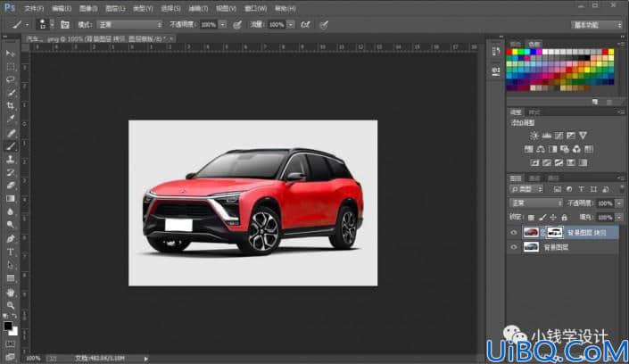
Task: Open layer fill dropdown arrow
Action: coord(619,218)
